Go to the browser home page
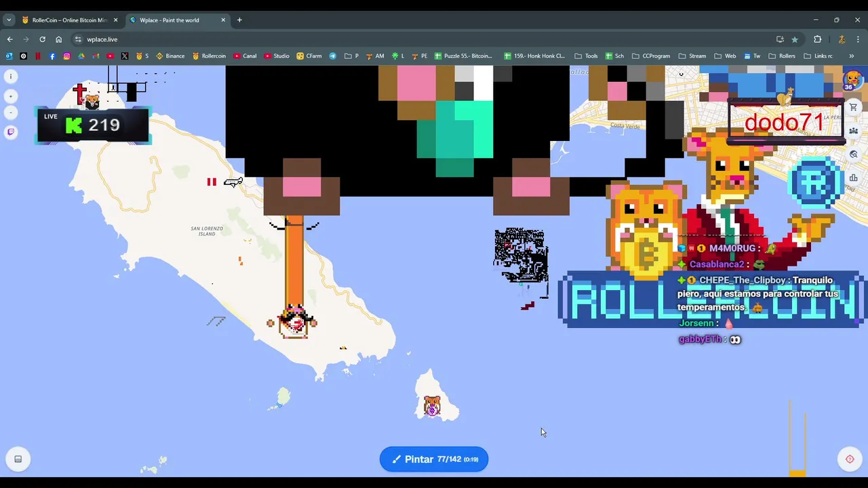868x488 pixels. tap(58, 39)
